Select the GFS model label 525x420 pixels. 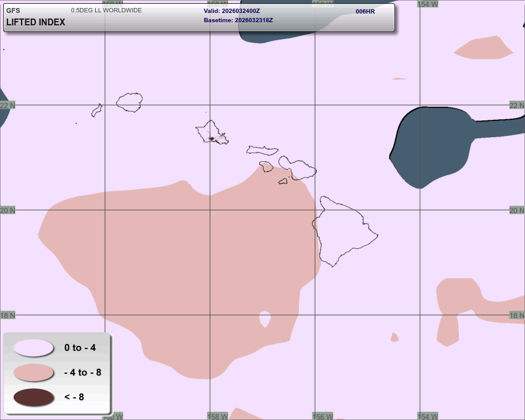(x=13, y=10)
